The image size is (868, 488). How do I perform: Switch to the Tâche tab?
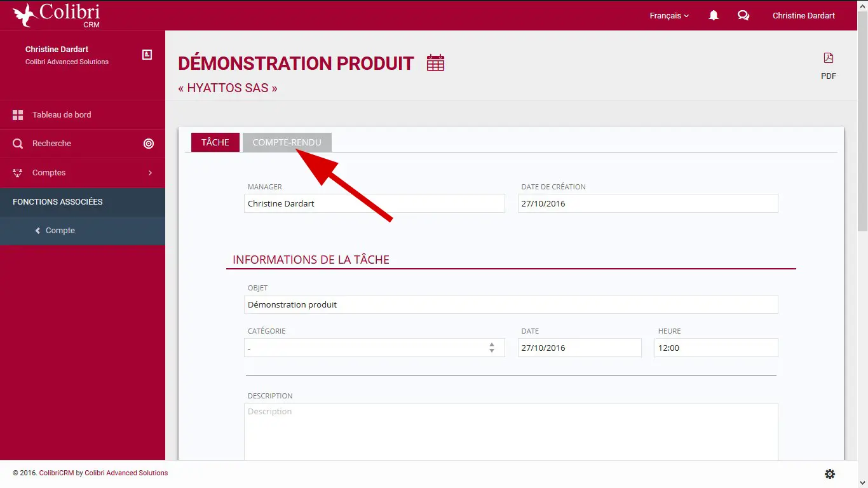pyautogui.click(x=215, y=142)
